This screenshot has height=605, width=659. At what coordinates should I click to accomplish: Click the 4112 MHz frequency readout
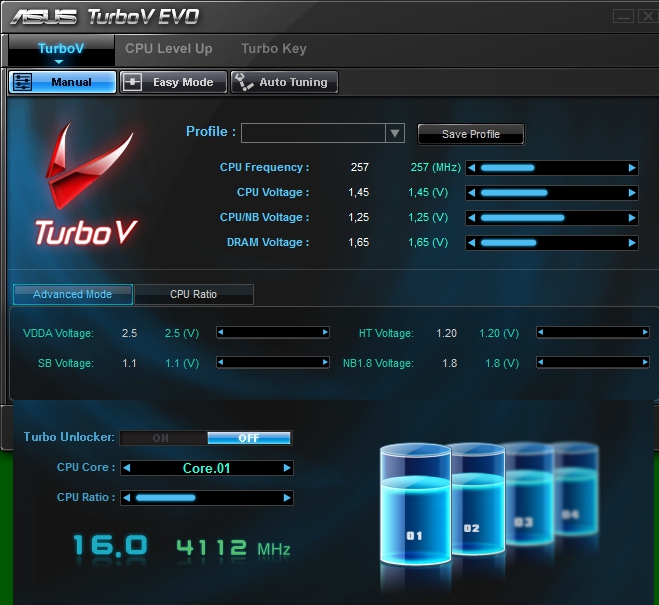(x=233, y=548)
